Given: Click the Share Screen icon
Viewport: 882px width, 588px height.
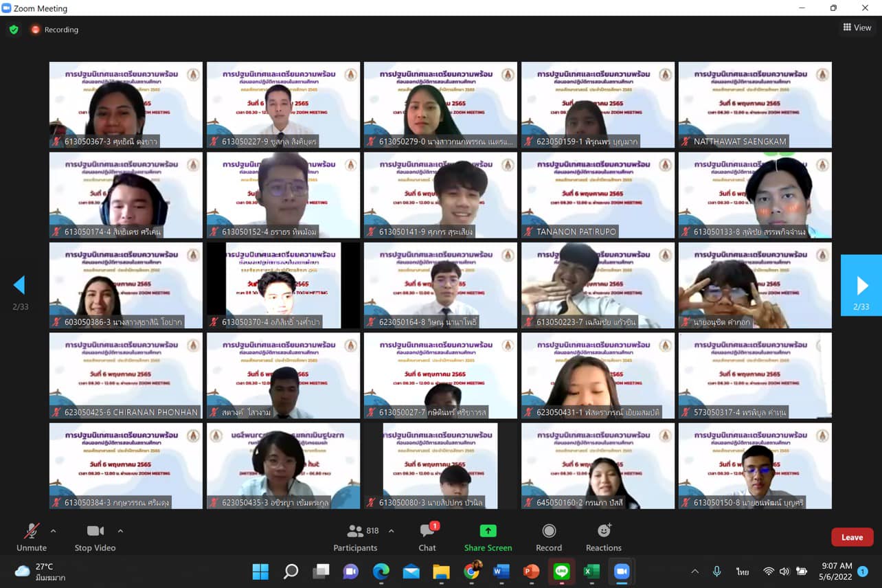Looking at the screenshot, I should click(488, 531).
